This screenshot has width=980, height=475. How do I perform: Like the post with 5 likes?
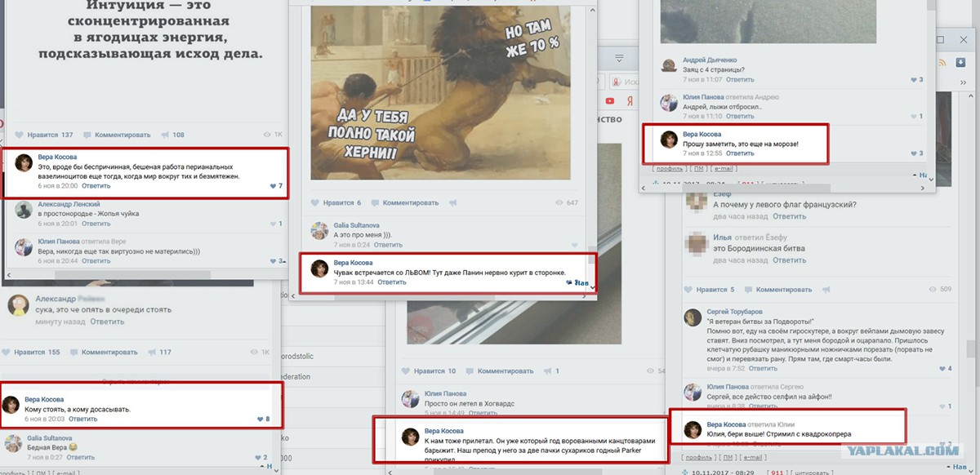[x=710, y=289]
